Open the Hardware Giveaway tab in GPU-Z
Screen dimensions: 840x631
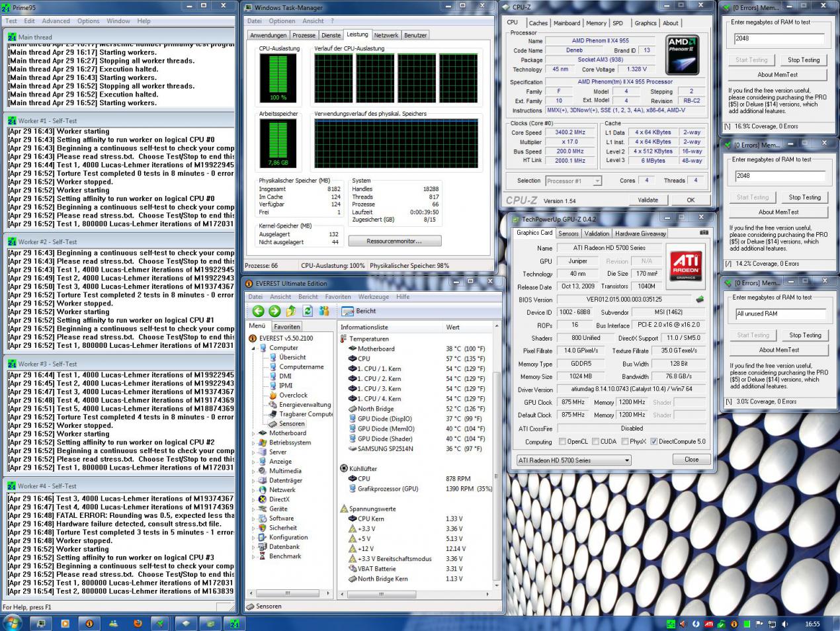pos(640,233)
